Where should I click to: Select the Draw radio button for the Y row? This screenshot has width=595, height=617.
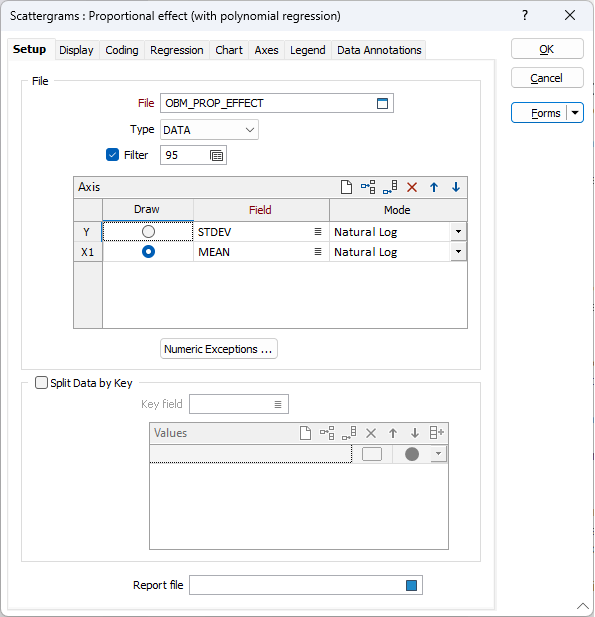click(x=148, y=232)
